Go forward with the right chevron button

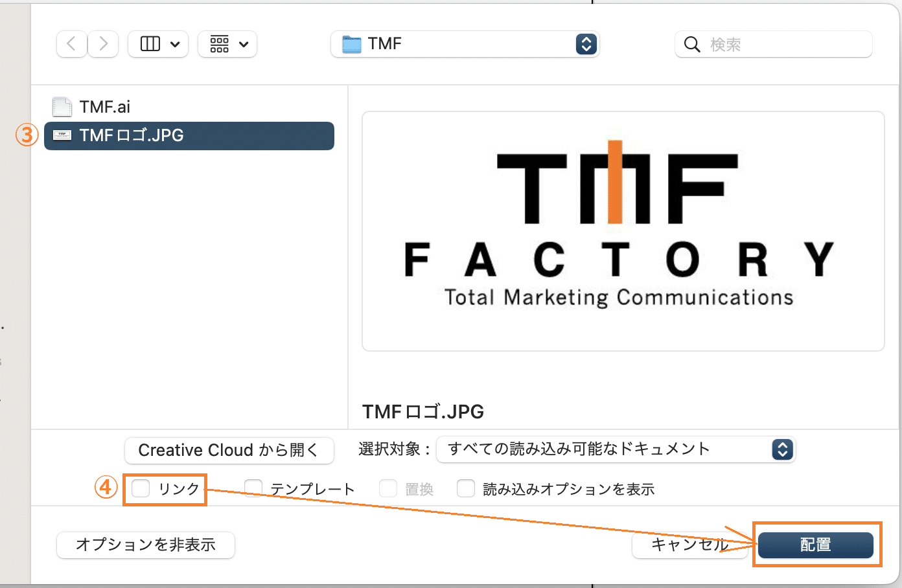tap(103, 44)
